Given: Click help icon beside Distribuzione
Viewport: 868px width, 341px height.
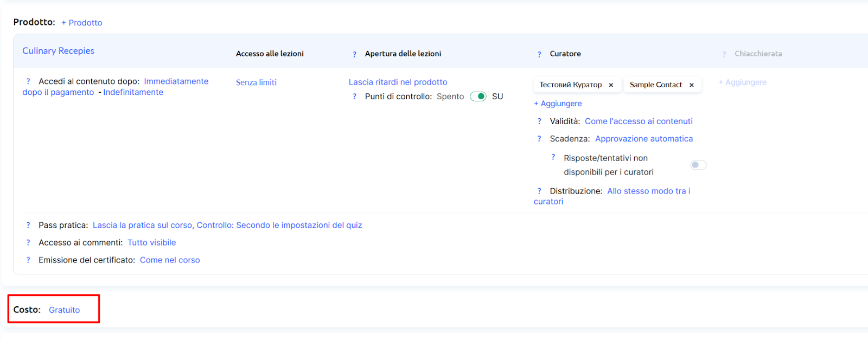Looking at the screenshot, I should (539, 191).
